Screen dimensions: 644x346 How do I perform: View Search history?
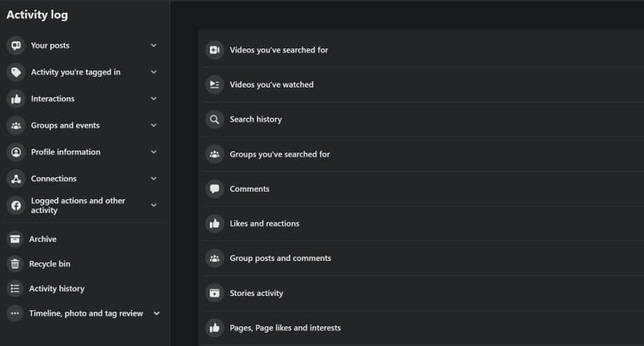click(x=422, y=119)
